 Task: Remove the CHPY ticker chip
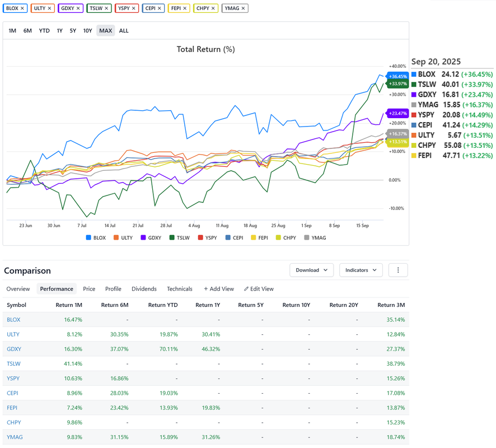click(213, 8)
